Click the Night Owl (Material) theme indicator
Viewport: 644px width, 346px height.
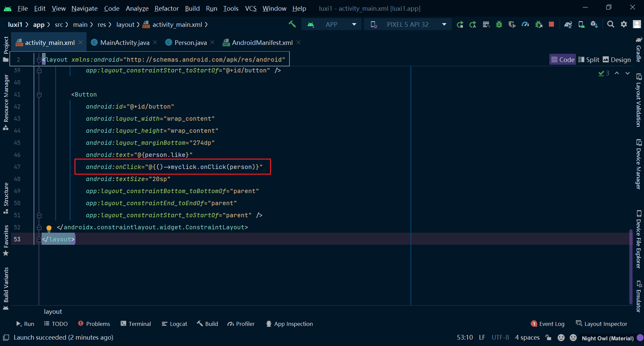(607, 338)
